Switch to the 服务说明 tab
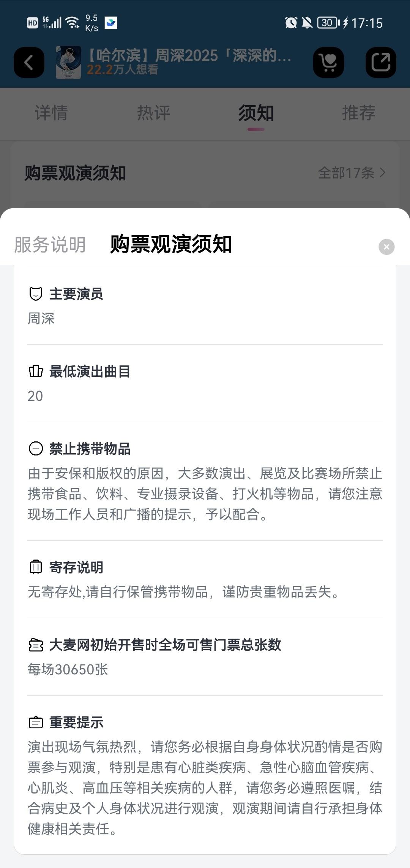The height and width of the screenshot is (868, 410). tap(50, 244)
